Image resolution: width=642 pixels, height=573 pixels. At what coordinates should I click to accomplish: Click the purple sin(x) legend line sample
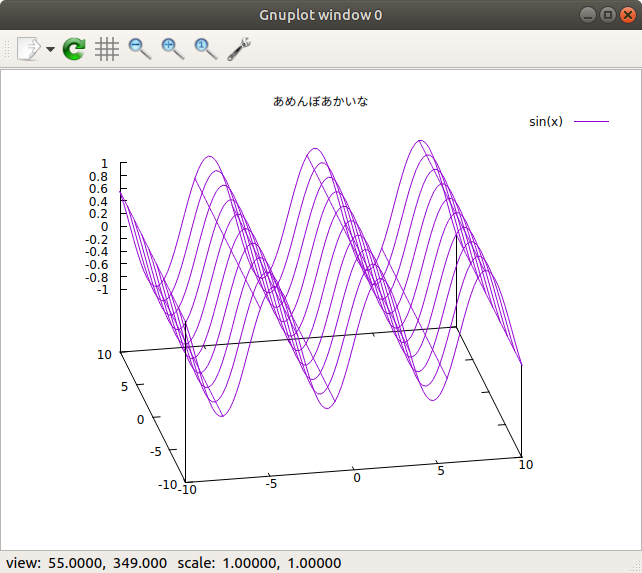pyautogui.click(x=591, y=121)
